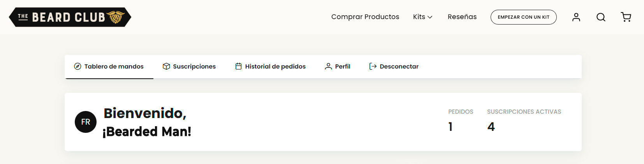Image resolution: width=644 pixels, height=164 pixels.
Task: Click The Beard Club logo
Action: (70, 17)
